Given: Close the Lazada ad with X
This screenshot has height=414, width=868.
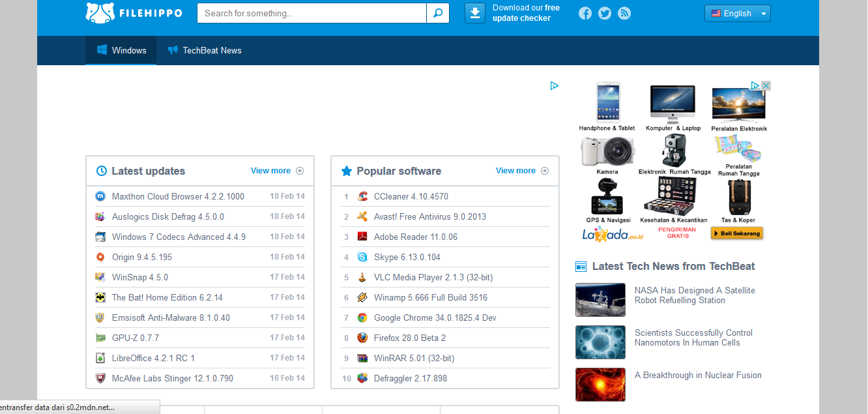Looking at the screenshot, I should (766, 85).
